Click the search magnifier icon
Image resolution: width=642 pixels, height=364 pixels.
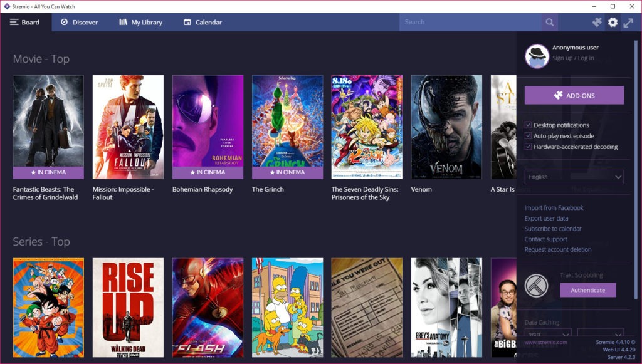coord(549,22)
